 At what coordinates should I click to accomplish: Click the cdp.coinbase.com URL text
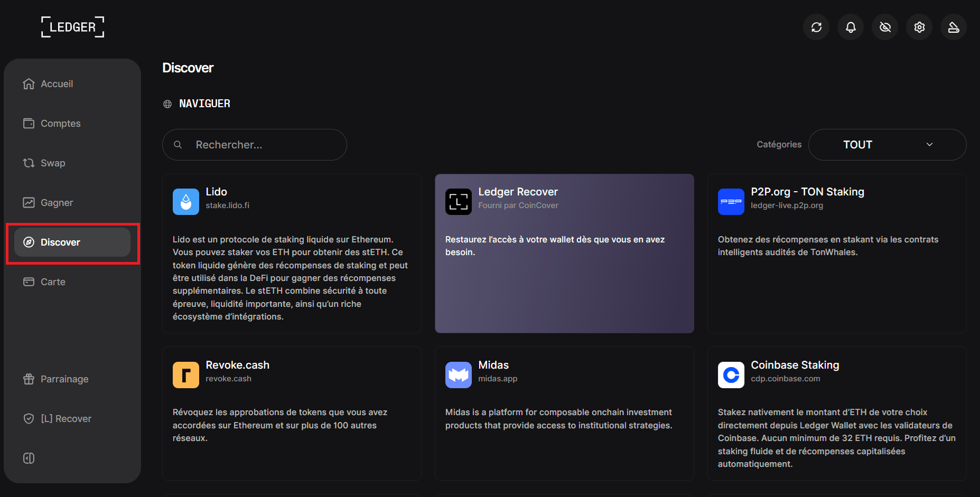tap(786, 379)
